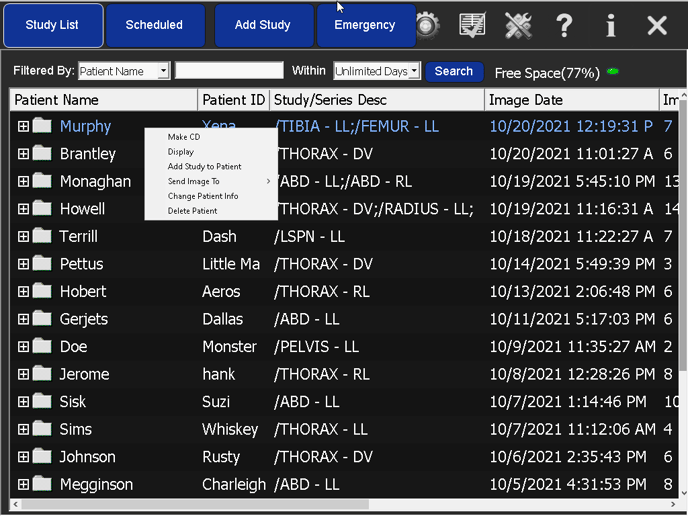Click the checklist report icon
Image resolution: width=688 pixels, height=516 pixels.
tap(472, 25)
